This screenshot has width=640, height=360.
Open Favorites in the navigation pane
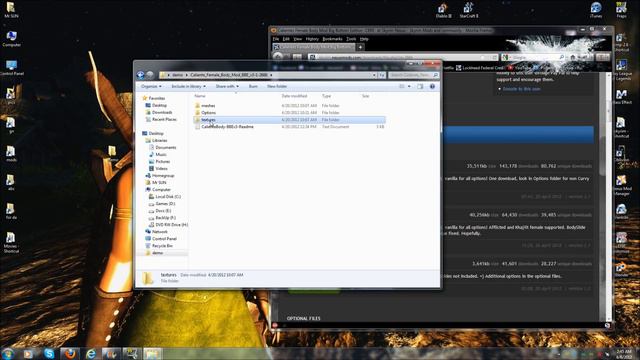(156, 98)
